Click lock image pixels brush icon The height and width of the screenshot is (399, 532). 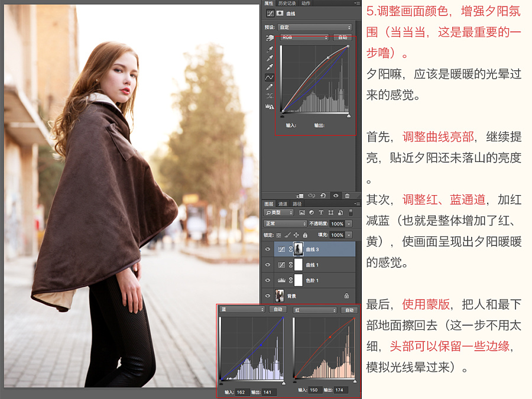coord(287,235)
